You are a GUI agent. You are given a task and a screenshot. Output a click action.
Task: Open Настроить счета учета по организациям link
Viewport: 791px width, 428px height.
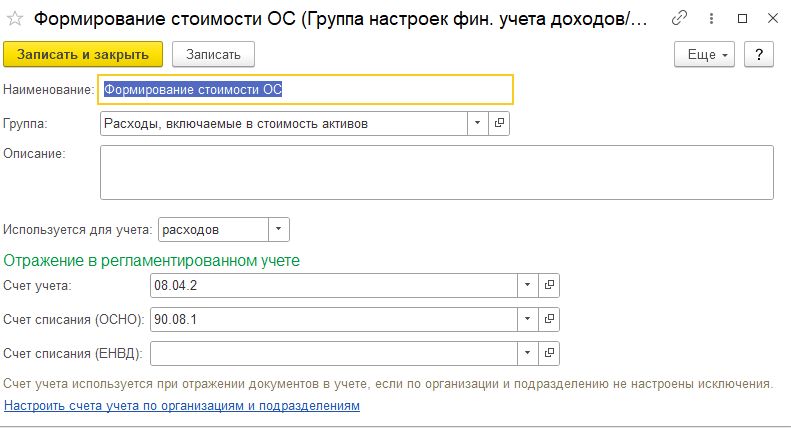(x=181, y=406)
